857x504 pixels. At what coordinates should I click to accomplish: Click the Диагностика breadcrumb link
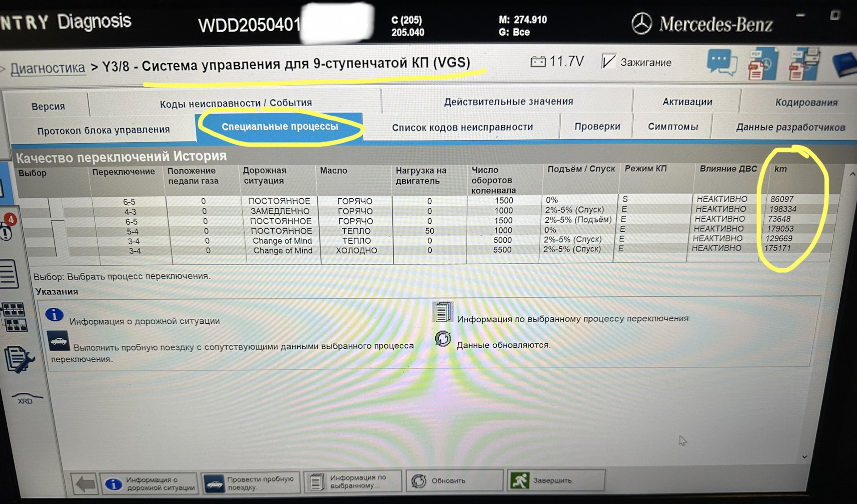point(48,68)
